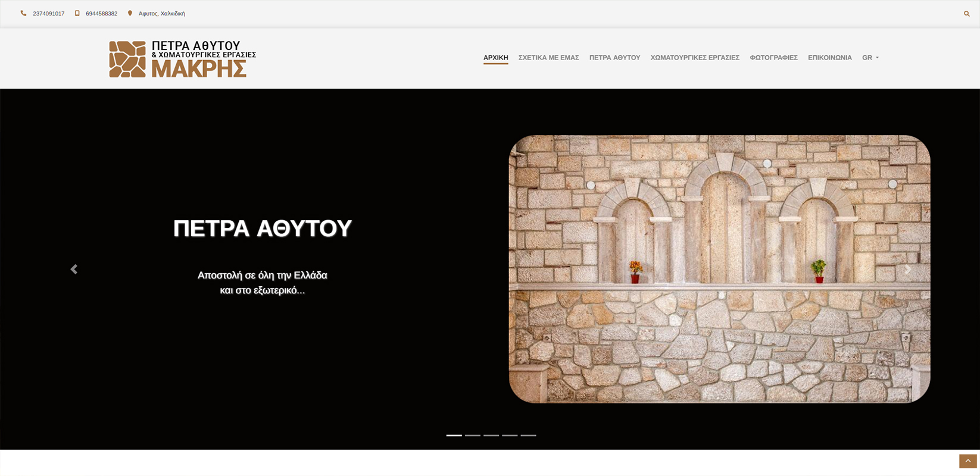Go to the previous slide with the left arrow

point(74,269)
